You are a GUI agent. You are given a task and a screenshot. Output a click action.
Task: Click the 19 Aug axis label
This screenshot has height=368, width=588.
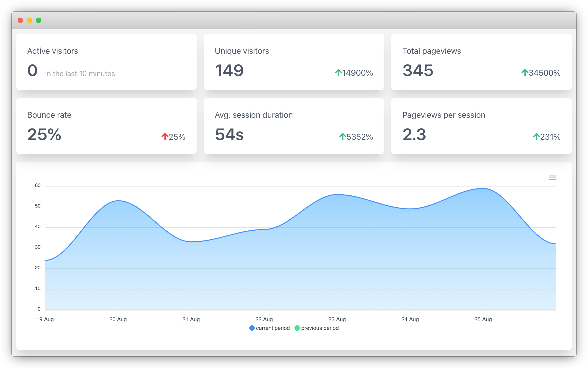click(45, 319)
